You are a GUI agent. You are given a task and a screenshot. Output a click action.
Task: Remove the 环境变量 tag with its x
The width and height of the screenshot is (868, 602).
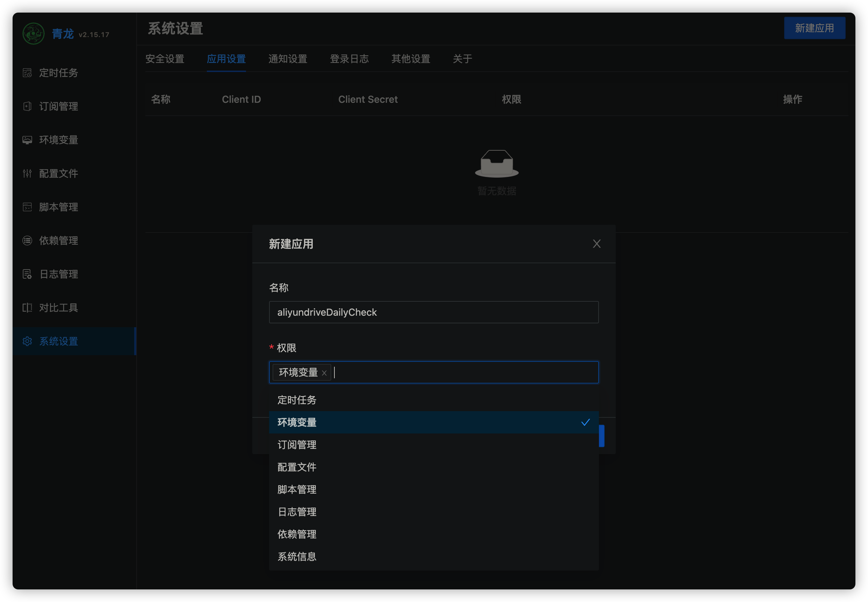(x=324, y=373)
